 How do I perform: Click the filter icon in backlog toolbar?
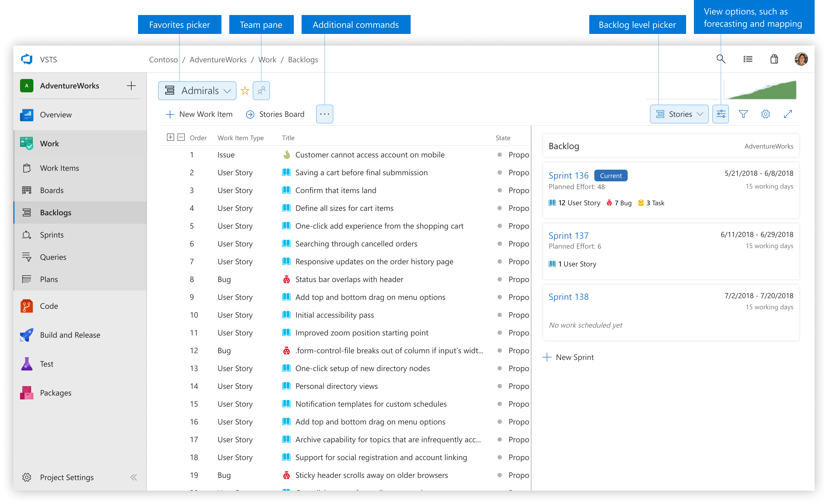click(744, 113)
